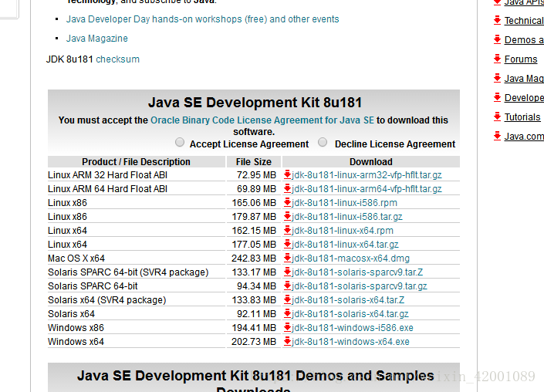Download jdk-8u181-windows-i586.exe file link
This screenshot has width=544, height=392.
353,328
